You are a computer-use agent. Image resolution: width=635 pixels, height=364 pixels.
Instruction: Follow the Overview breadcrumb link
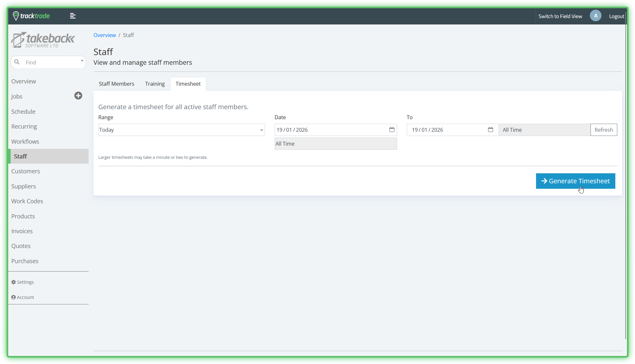(x=104, y=35)
